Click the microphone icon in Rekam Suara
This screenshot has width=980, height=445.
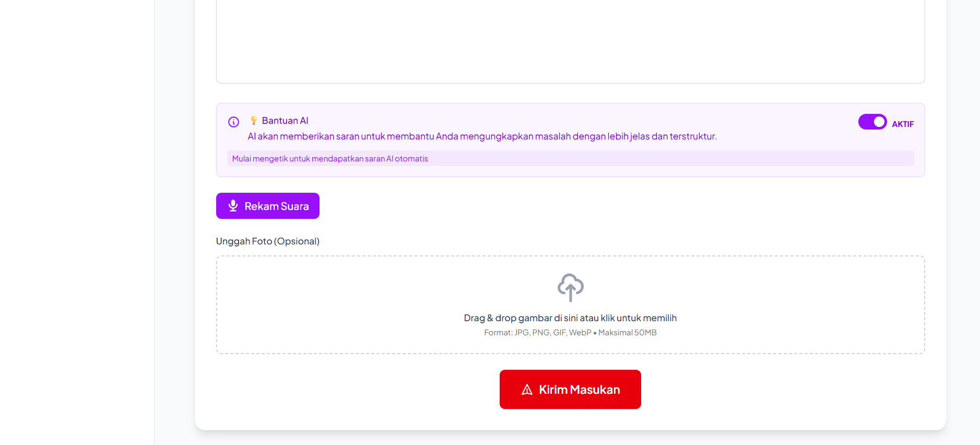coord(233,206)
